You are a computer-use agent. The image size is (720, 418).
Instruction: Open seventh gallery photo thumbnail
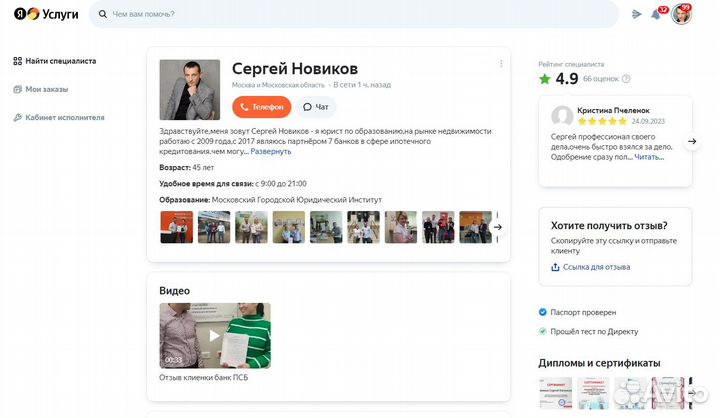pyautogui.click(x=401, y=227)
